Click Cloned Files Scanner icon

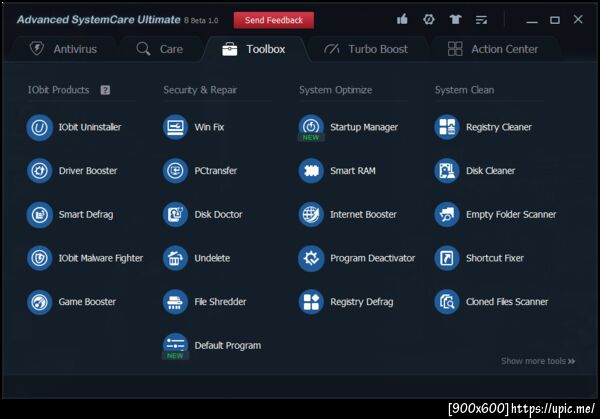447,302
